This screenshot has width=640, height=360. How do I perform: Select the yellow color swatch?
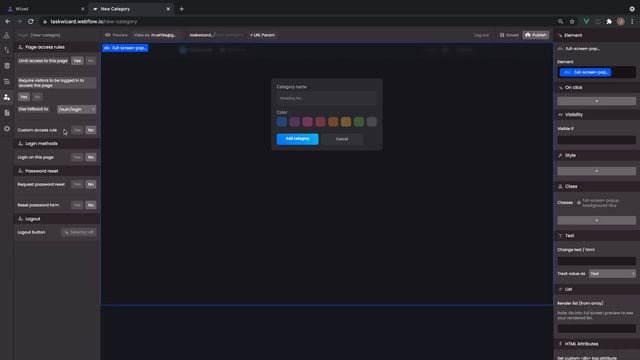tap(346, 122)
